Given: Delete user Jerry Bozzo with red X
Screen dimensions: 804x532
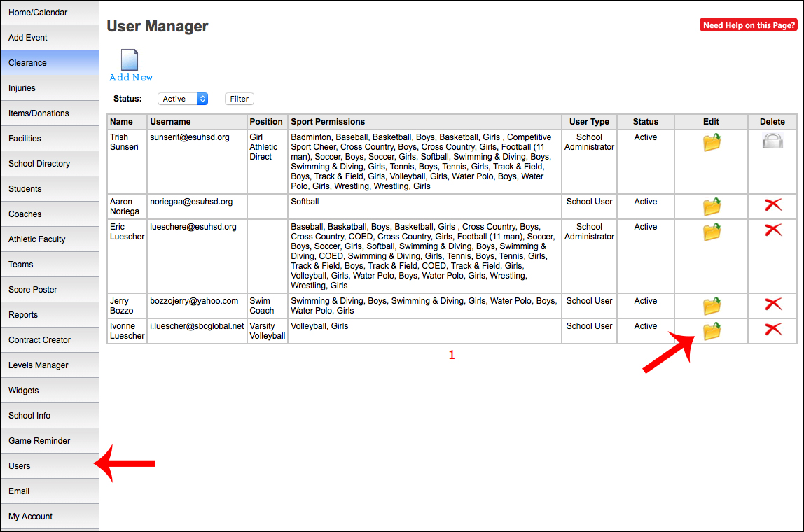Looking at the screenshot, I should pos(772,304).
